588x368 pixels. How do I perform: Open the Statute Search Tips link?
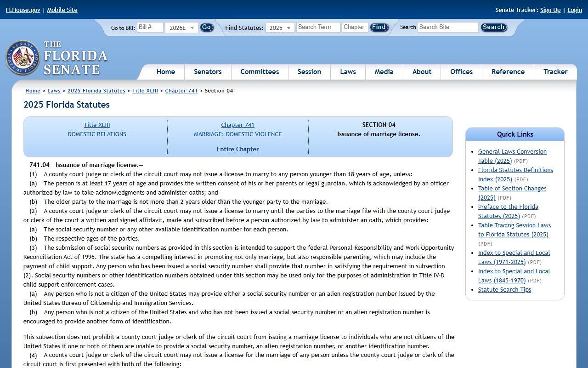click(x=504, y=289)
